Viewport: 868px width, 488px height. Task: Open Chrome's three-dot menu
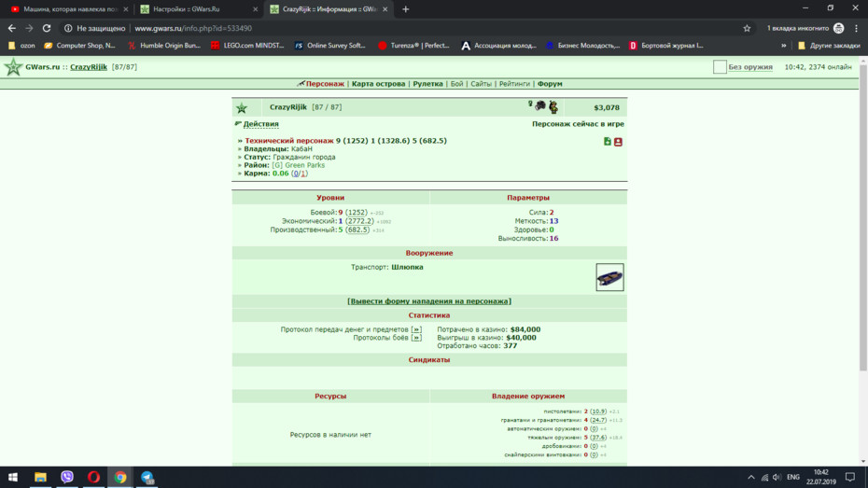[857, 28]
